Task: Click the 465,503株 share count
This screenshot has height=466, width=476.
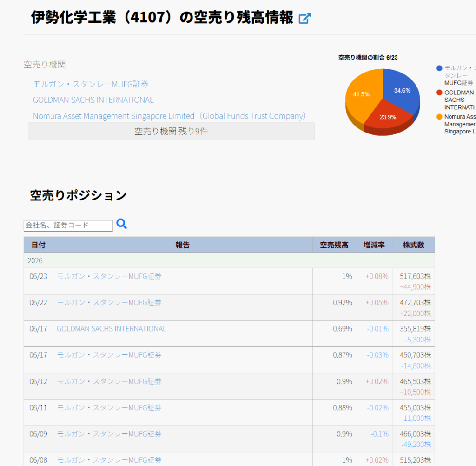Action: pos(415,381)
